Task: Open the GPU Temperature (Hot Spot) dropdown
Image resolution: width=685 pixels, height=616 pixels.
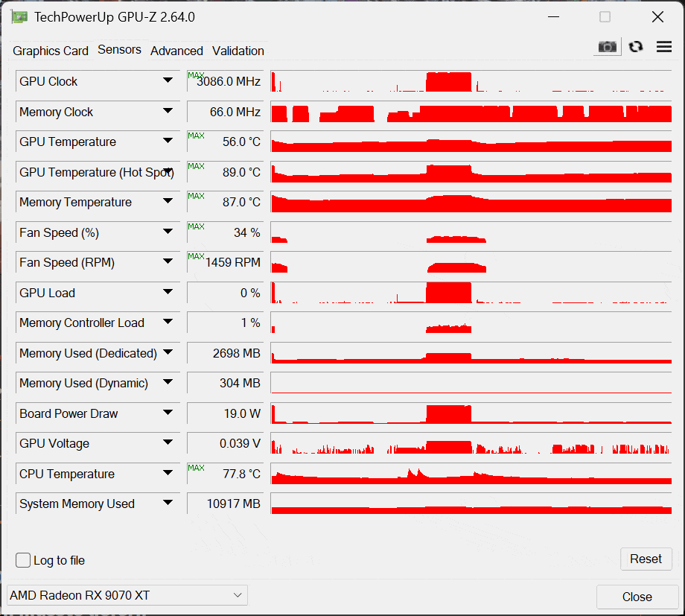Action: (x=168, y=171)
